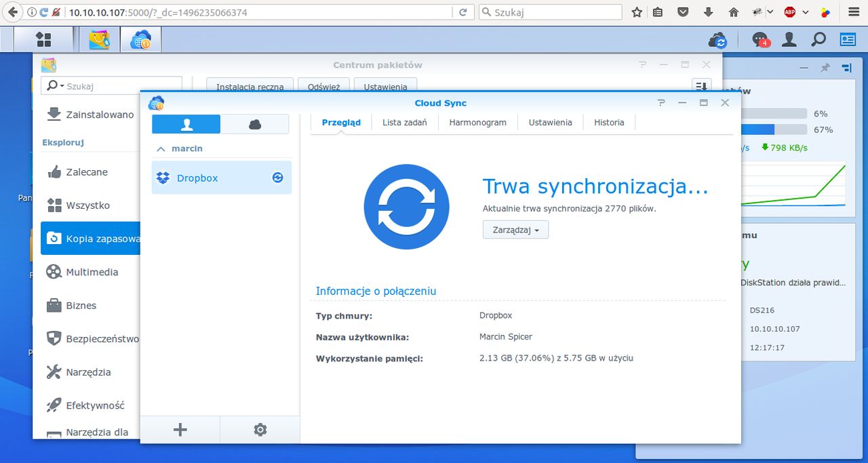Viewport: 868px width, 463px height.
Task: Open notifications with badge 4
Action: 761,40
